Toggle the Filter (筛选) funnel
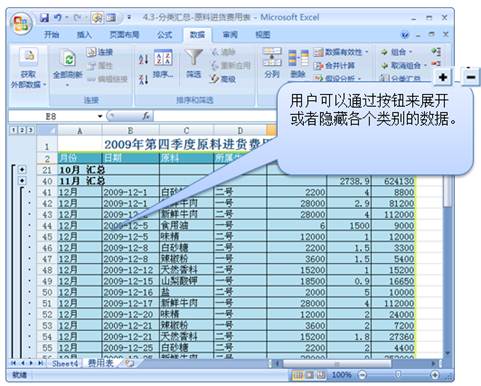481x386 pixels. pos(194,64)
